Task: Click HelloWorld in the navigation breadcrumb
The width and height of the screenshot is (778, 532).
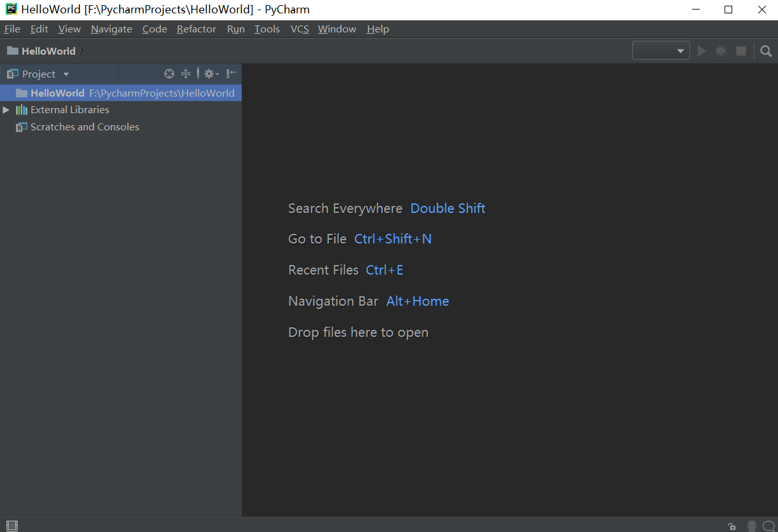Action: click(x=48, y=51)
